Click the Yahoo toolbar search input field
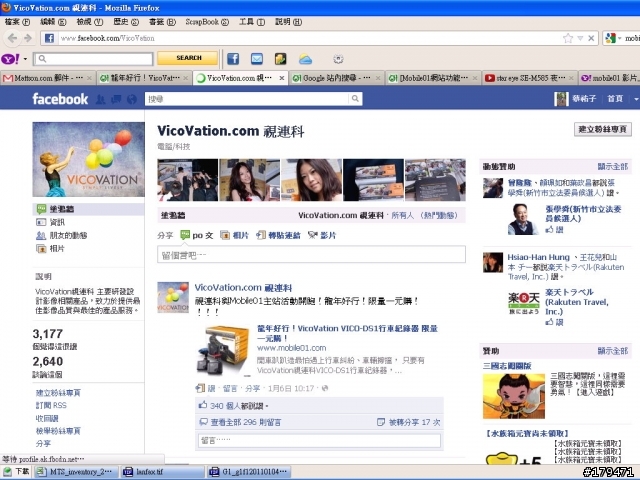 [x=93, y=59]
